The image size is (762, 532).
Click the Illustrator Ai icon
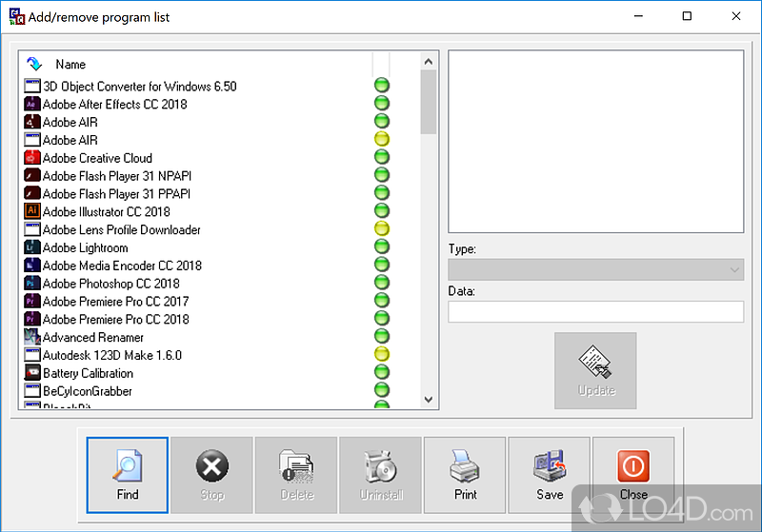(x=32, y=211)
